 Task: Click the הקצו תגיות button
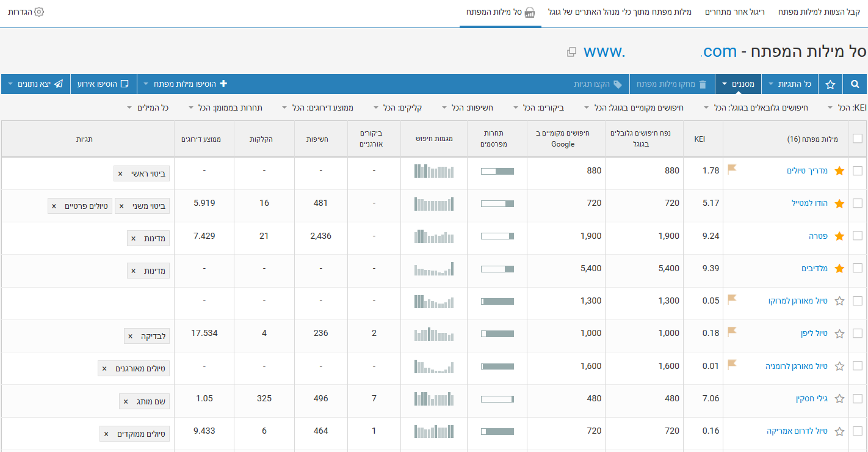coord(598,84)
